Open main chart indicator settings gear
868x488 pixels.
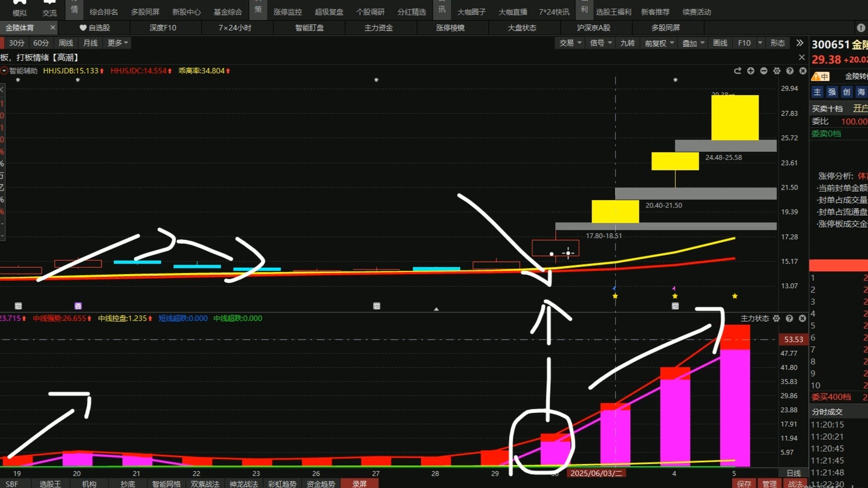click(x=777, y=71)
